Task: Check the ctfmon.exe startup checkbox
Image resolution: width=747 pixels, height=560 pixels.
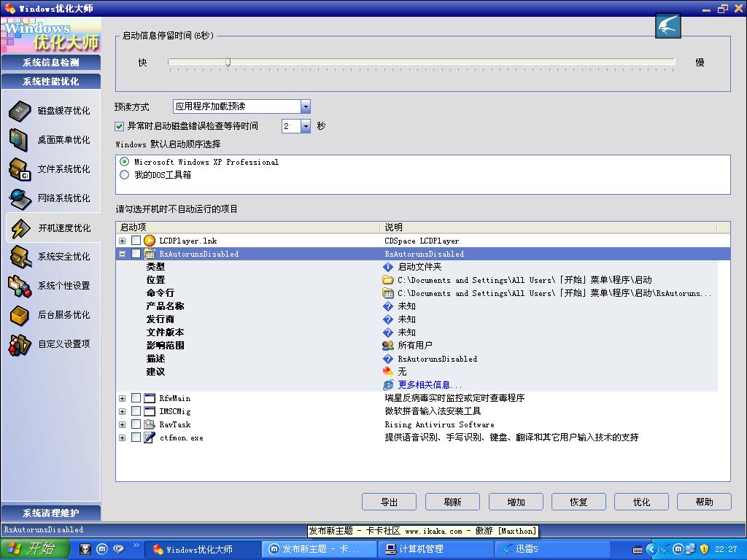Action: click(136, 437)
